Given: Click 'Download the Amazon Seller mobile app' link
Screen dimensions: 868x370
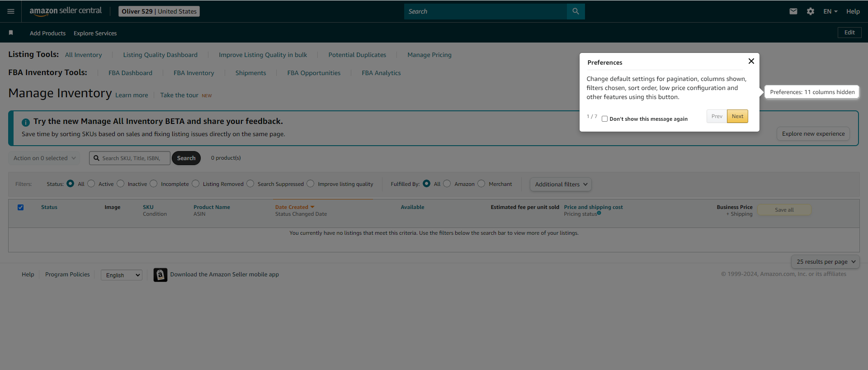Looking at the screenshot, I should point(225,275).
